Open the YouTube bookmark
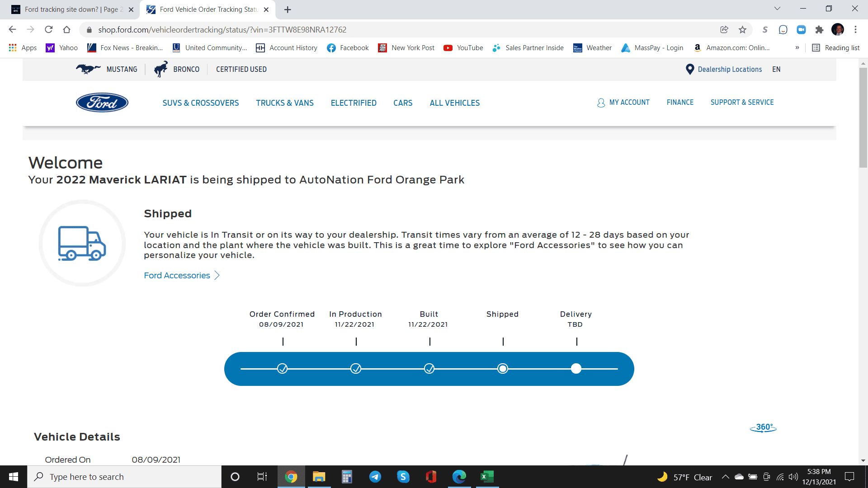The height and width of the screenshot is (488, 868). click(x=463, y=48)
